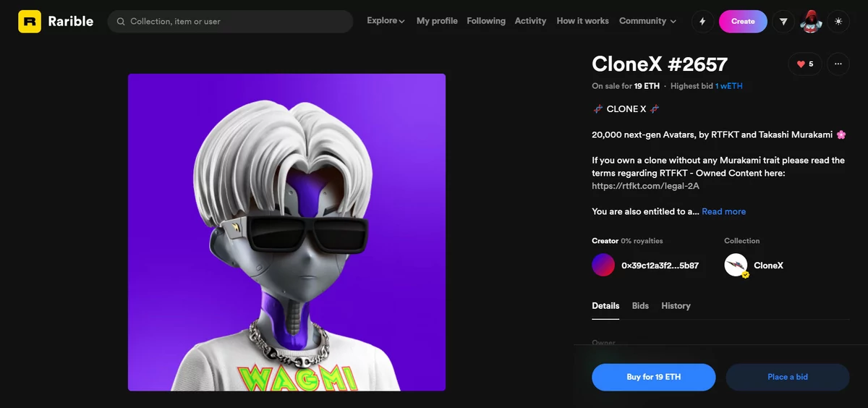Open creator address 0x39c12a3f2...5b87

(x=660, y=265)
